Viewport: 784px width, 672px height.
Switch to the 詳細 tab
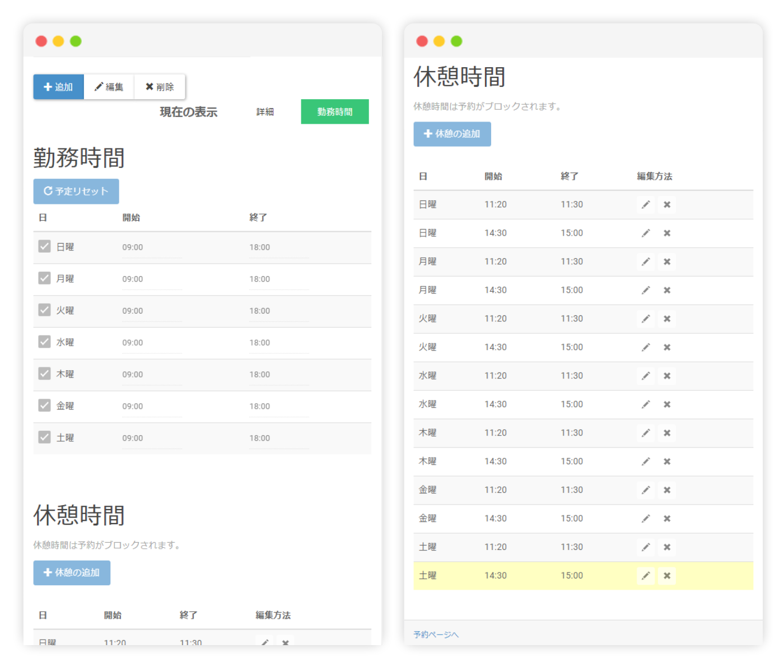pos(265,112)
